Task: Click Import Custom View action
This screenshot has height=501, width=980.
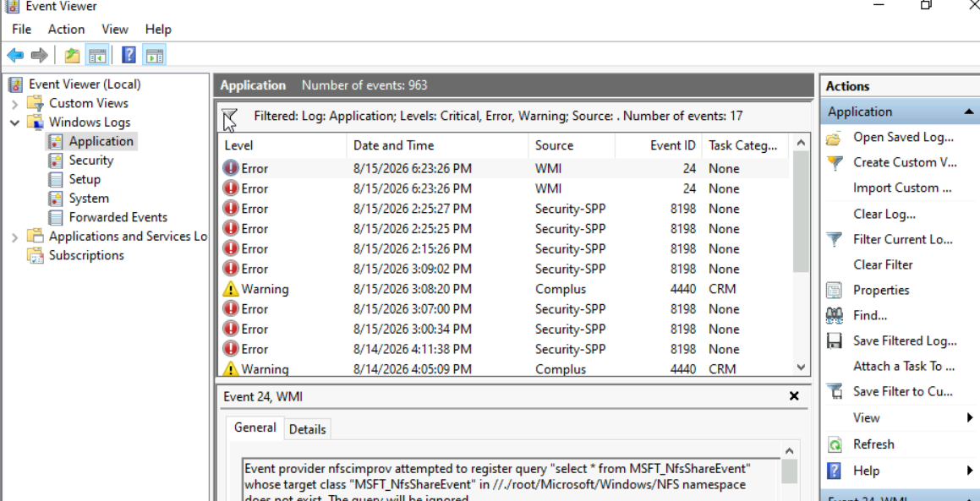Action: 902,188
